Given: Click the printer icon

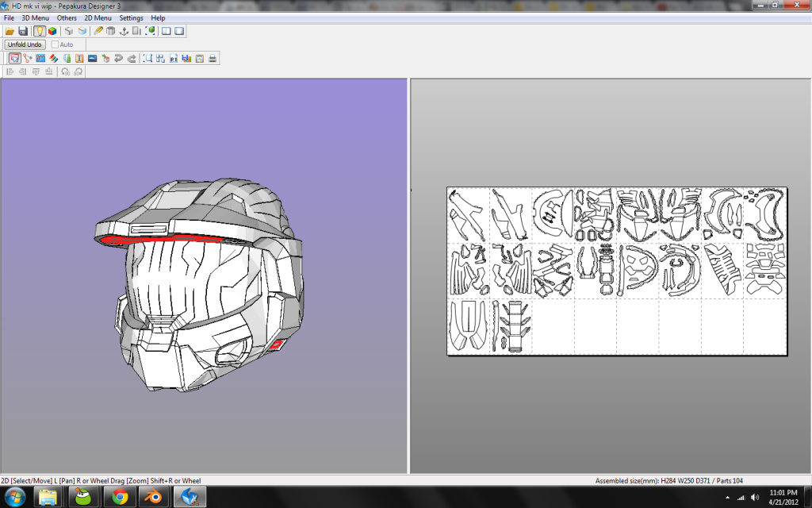Looking at the screenshot, I should (x=213, y=59).
